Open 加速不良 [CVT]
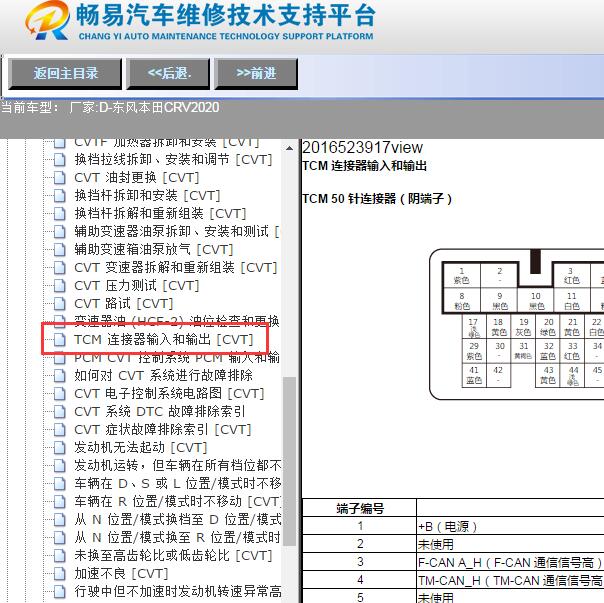This screenshot has width=604, height=603. pyautogui.click(x=121, y=574)
